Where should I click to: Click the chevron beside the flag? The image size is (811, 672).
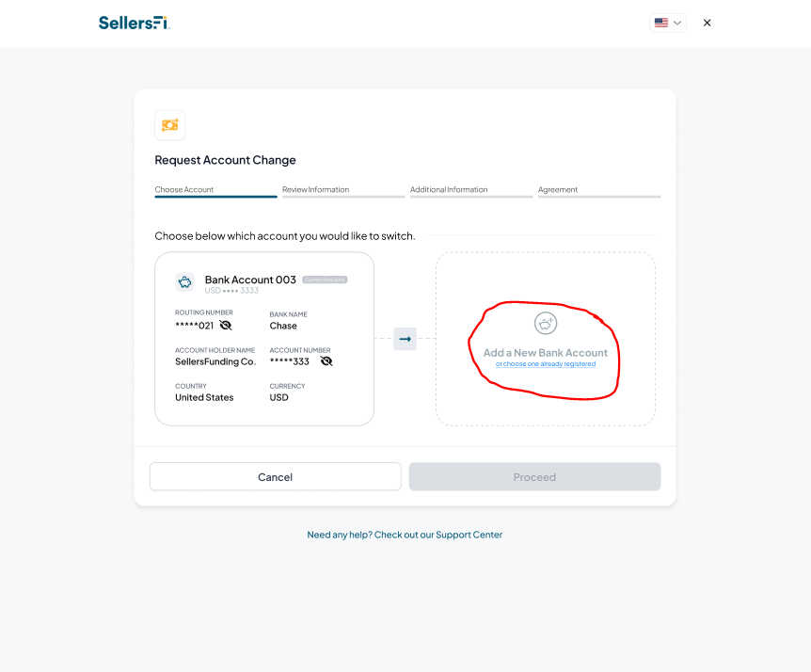click(x=677, y=23)
